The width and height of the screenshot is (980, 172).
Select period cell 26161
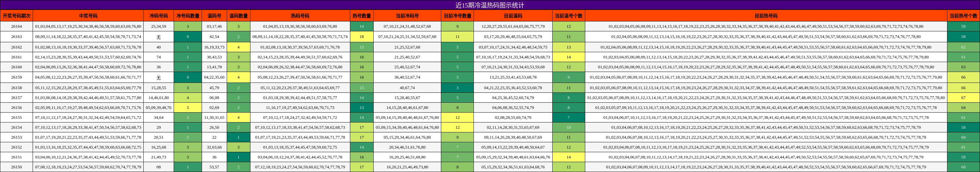click(16, 57)
